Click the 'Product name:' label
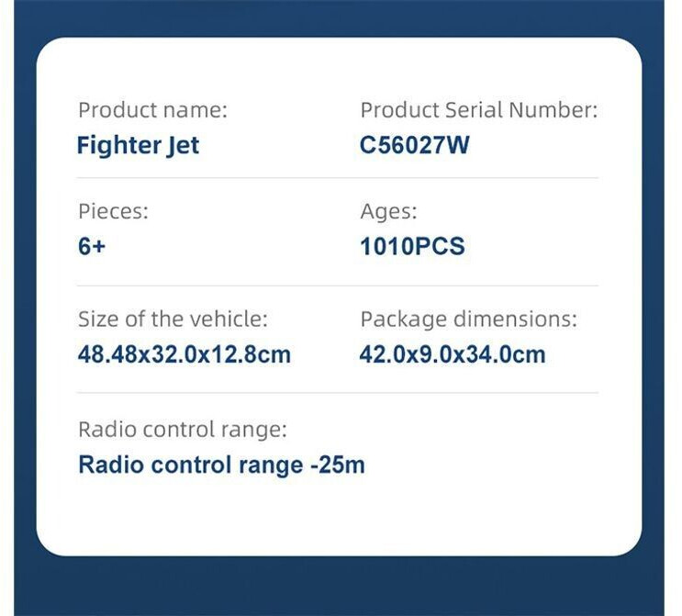The image size is (682, 616). (152, 109)
